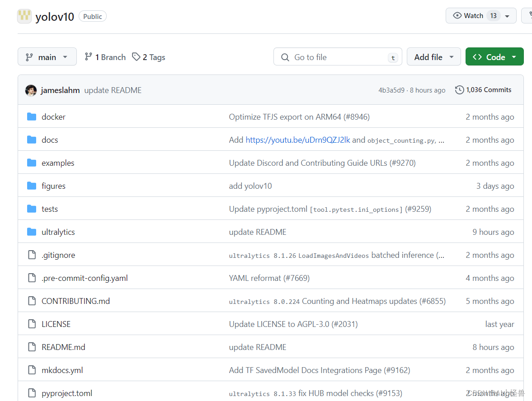Click the CONTRIBUTING.md file icon
Screen dimensions: 532x401
[x=32, y=301]
